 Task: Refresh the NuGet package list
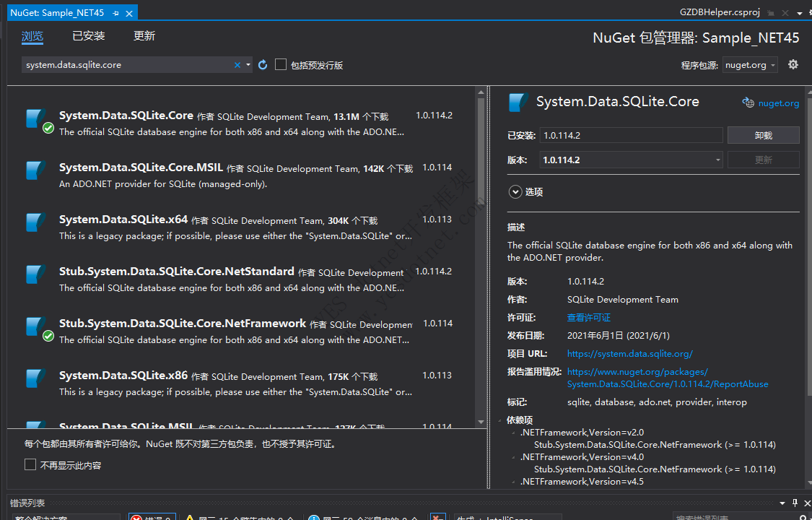click(263, 65)
